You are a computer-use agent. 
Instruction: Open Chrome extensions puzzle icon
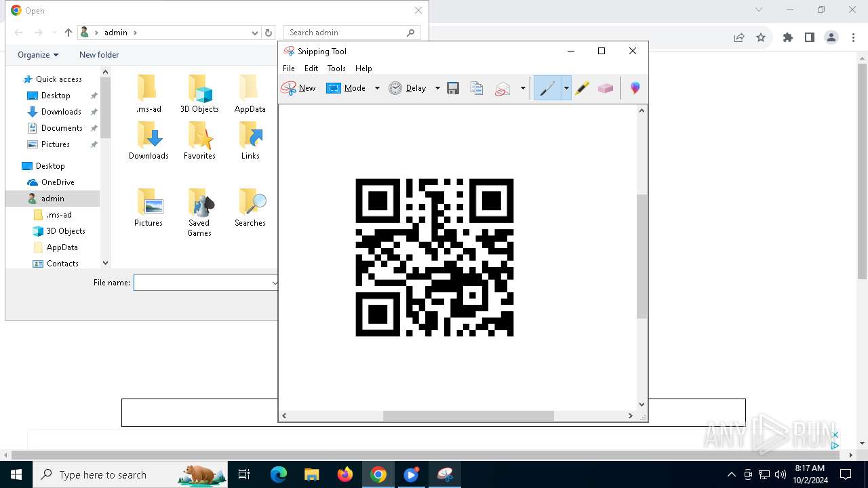(x=788, y=38)
